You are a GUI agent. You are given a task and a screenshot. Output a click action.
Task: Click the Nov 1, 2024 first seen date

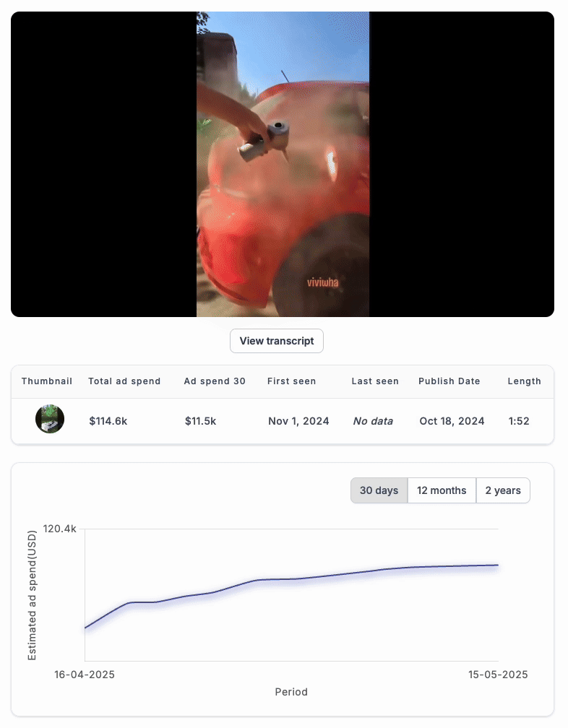[298, 421]
